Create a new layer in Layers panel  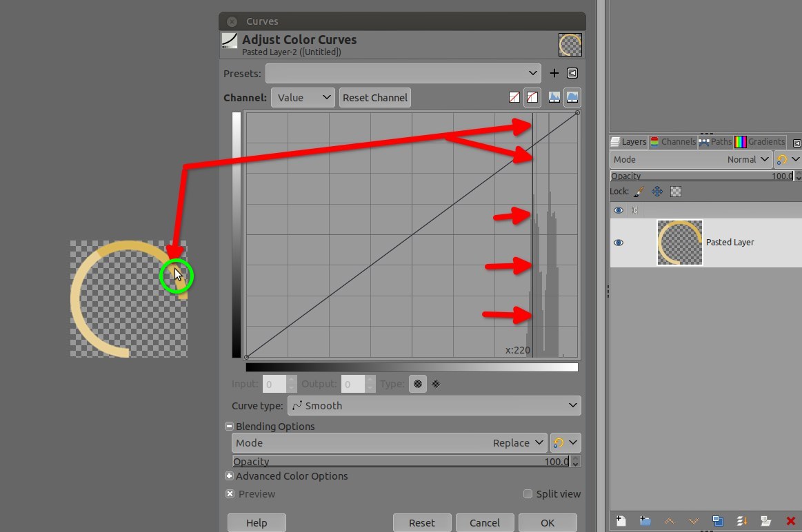coord(621,521)
